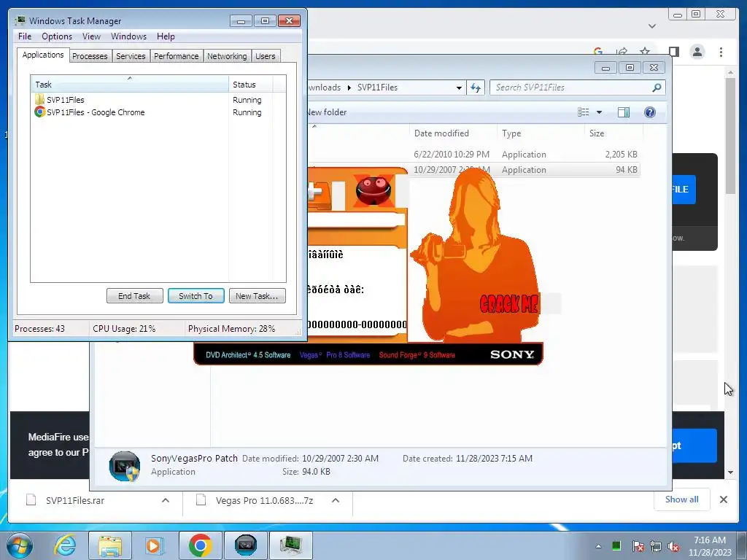Sort by Type column header
The image size is (747, 560).
pos(541,133)
